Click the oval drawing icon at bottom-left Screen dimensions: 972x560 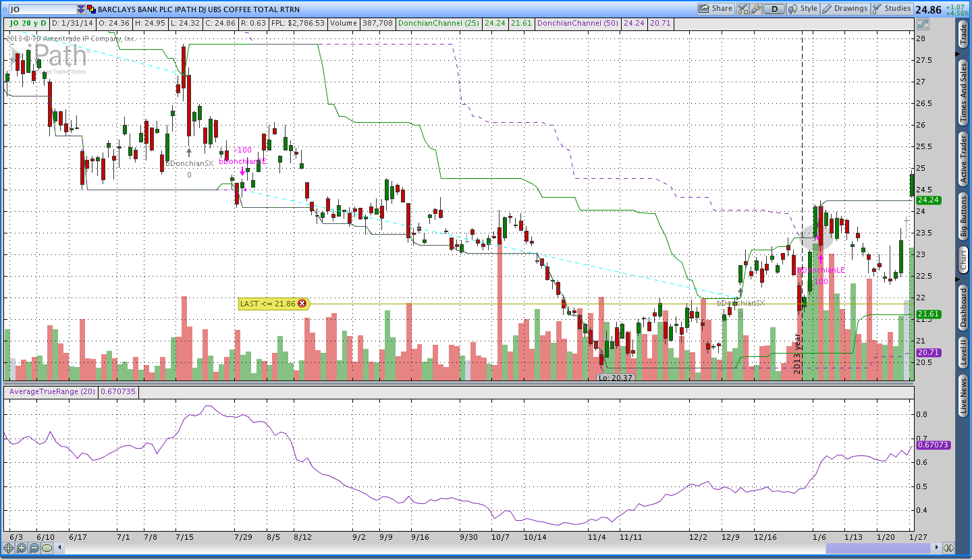[x=47, y=548]
